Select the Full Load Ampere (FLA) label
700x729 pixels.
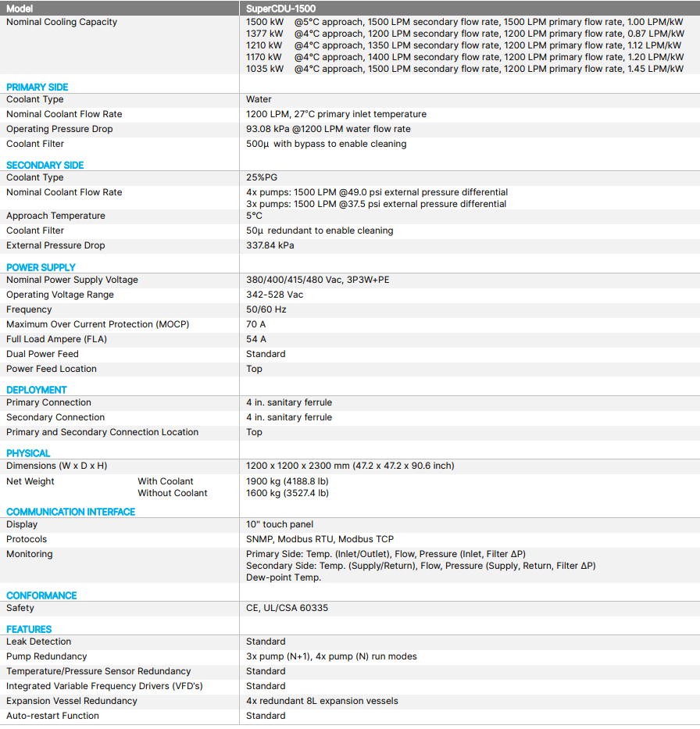[56, 339]
